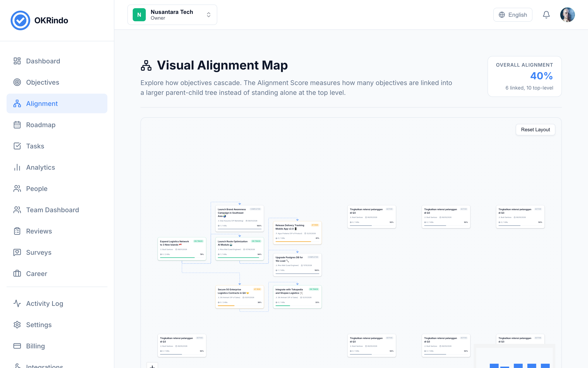Go to People page
Screen dimensions: 588x368
pos(57,189)
